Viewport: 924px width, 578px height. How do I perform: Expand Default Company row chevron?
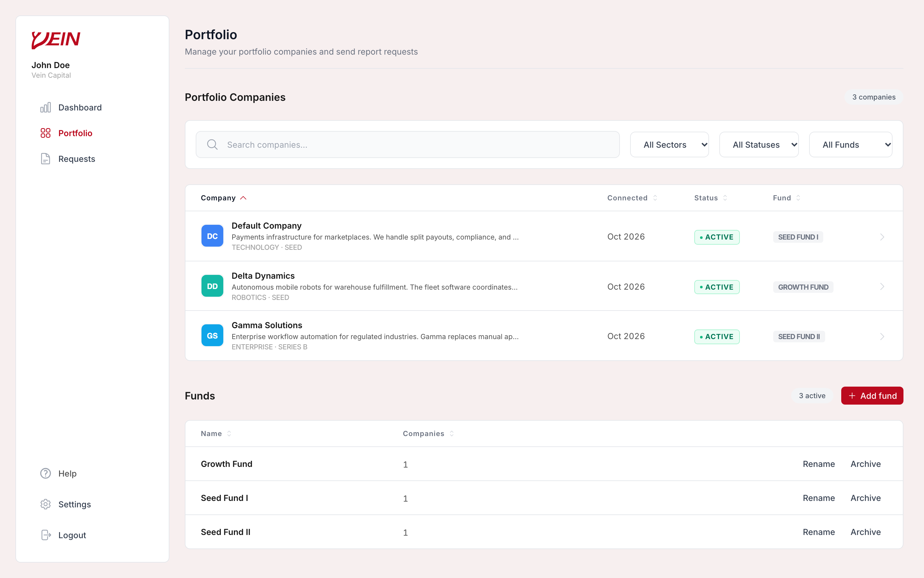coord(882,237)
